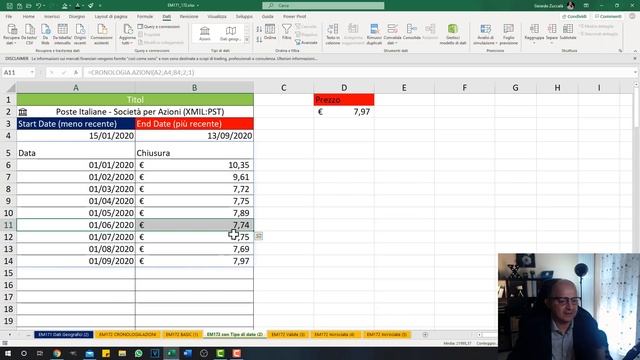Viewport: 640px width, 360px height.
Task: Open the File menu
Action: [9, 16]
